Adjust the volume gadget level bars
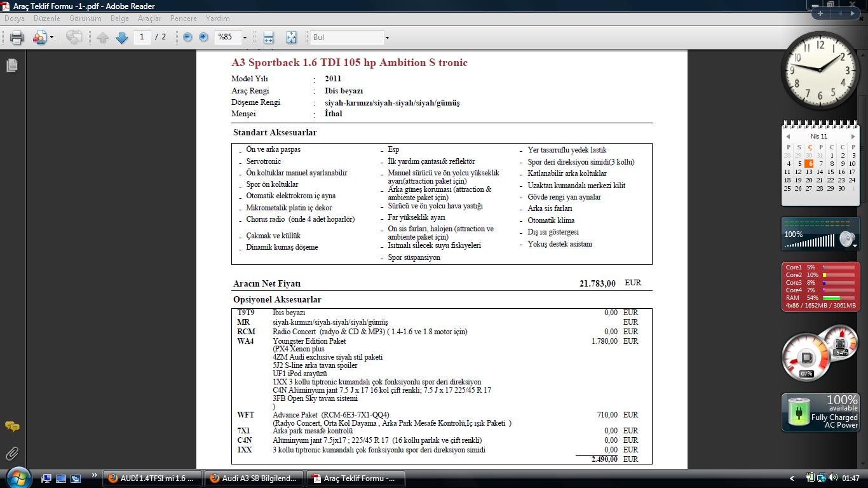Screen dimensions: 868x488 tap(809, 241)
